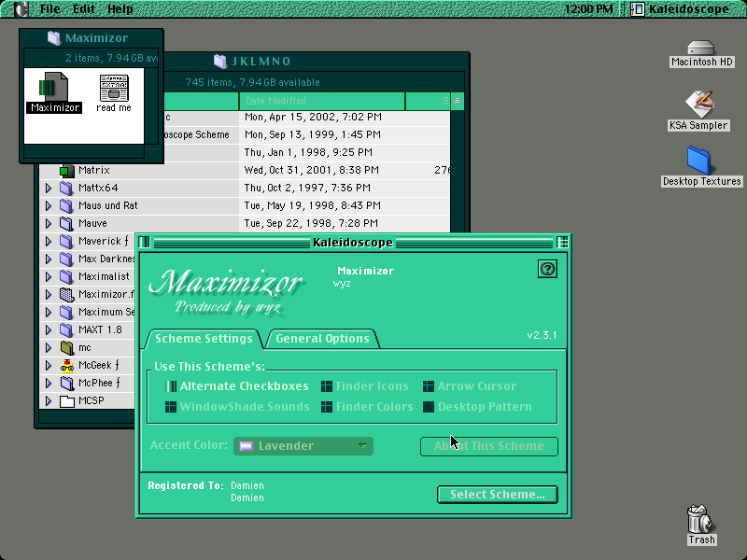Expand the Mattx64 folder triangle
747x560 pixels.
pyautogui.click(x=49, y=189)
